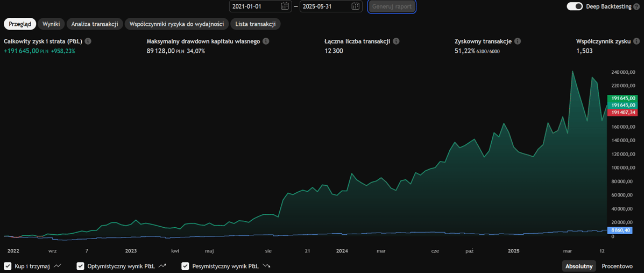Open Współczynniki ryzyka do wydajności tab
Image resolution: width=644 pixels, height=273 pixels.
pyautogui.click(x=176, y=24)
